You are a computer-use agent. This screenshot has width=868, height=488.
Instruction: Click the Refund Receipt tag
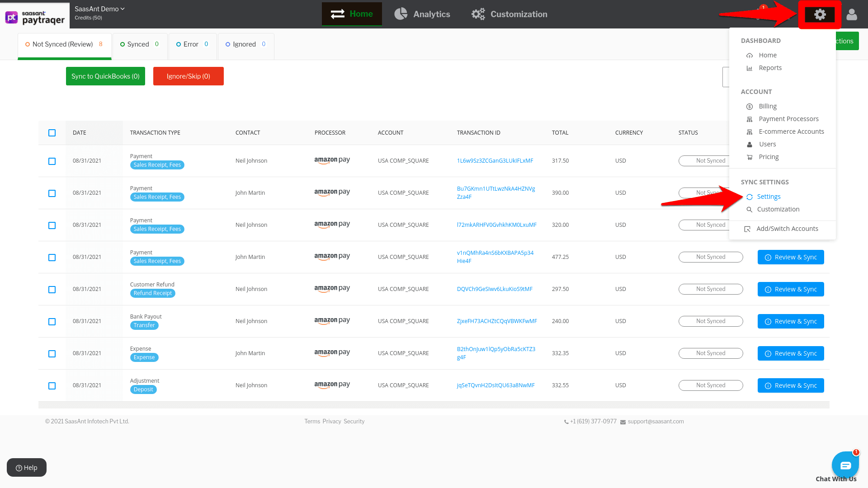152,293
